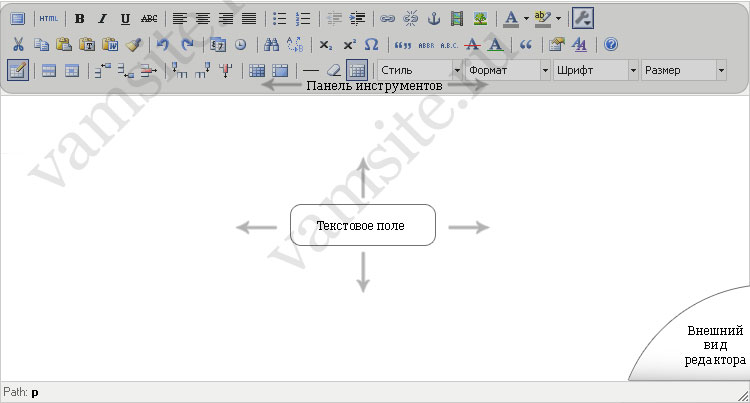The width and height of the screenshot is (750, 403).
Task: Open Find with binoculars icon
Action: (271, 44)
